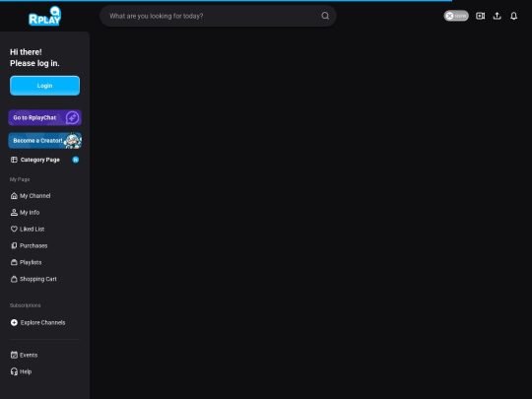Viewport: 532px width, 399px height.
Task: Click the blue Login button
Action: (44, 86)
